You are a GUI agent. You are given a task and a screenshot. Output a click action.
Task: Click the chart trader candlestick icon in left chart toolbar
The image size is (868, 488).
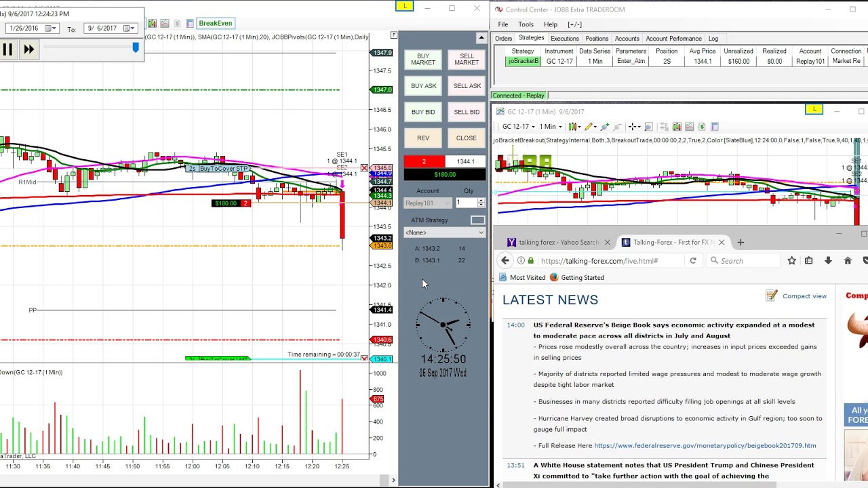click(x=153, y=23)
